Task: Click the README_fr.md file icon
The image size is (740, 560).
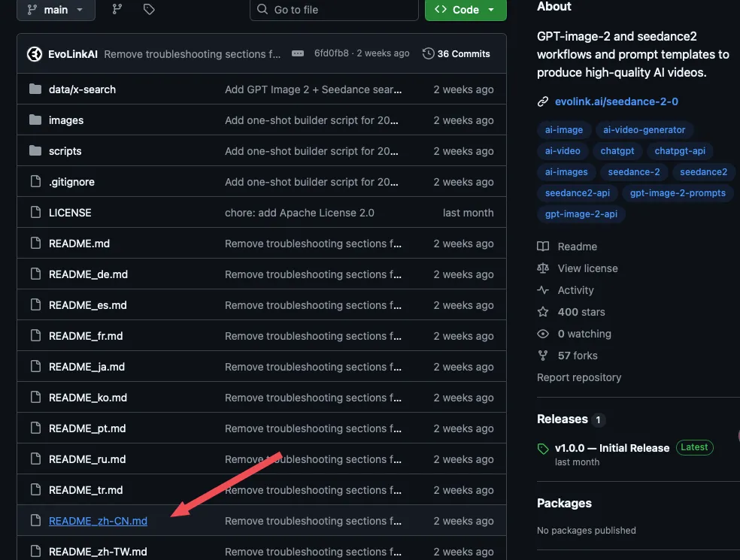Action: pos(35,335)
